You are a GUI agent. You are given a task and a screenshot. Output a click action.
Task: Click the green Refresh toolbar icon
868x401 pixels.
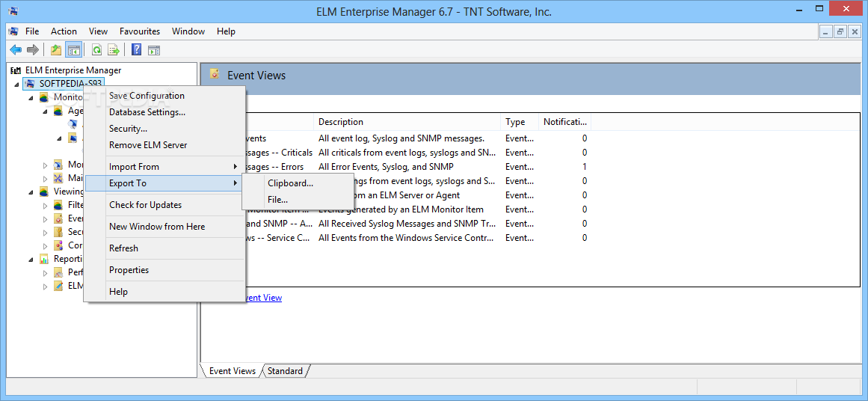pos(97,50)
